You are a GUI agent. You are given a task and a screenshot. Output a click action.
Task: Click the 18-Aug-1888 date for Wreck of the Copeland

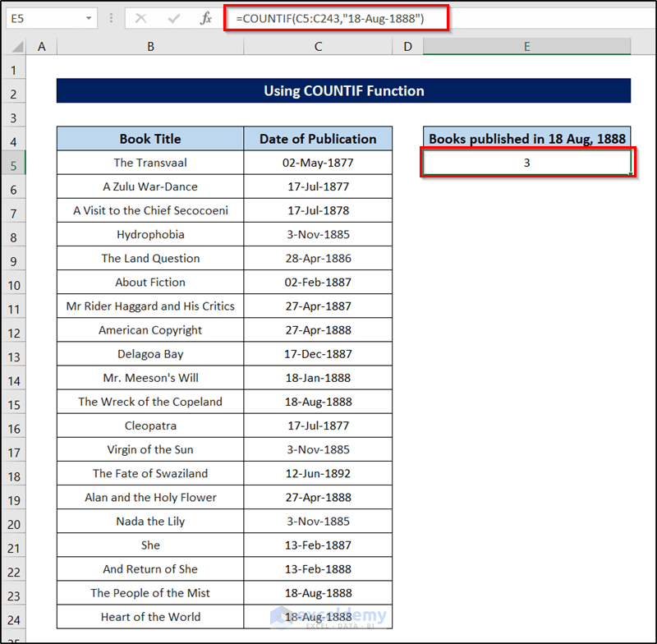(x=318, y=402)
